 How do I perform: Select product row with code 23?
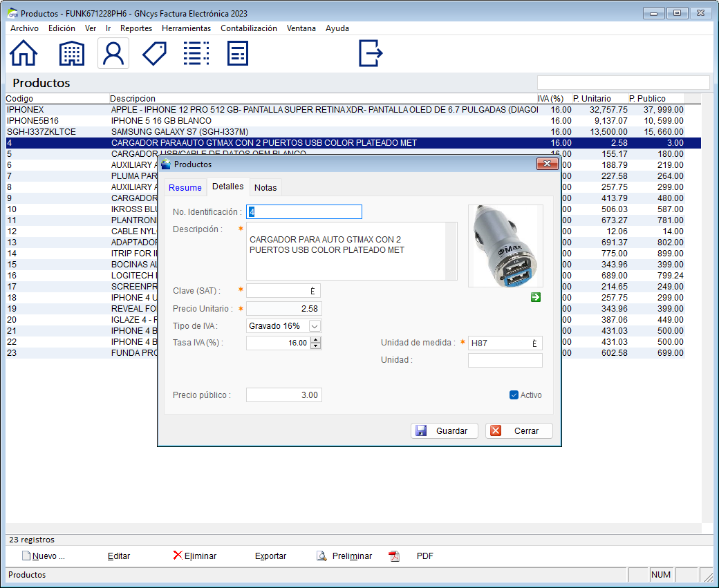[x=82, y=353]
